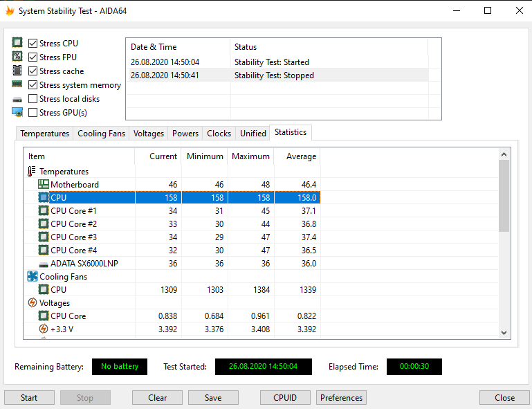The width and height of the screenshot is (532, 409).
Task: Click the RAM module icon beside Stress system memory
Action: 17,84
